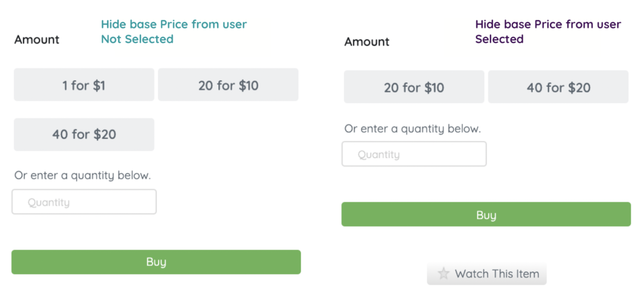Viewport: 644px width, 304px height.
Task: Focus the Quantity field in the Not Selected panel
Action: click(x=84, y=202)
